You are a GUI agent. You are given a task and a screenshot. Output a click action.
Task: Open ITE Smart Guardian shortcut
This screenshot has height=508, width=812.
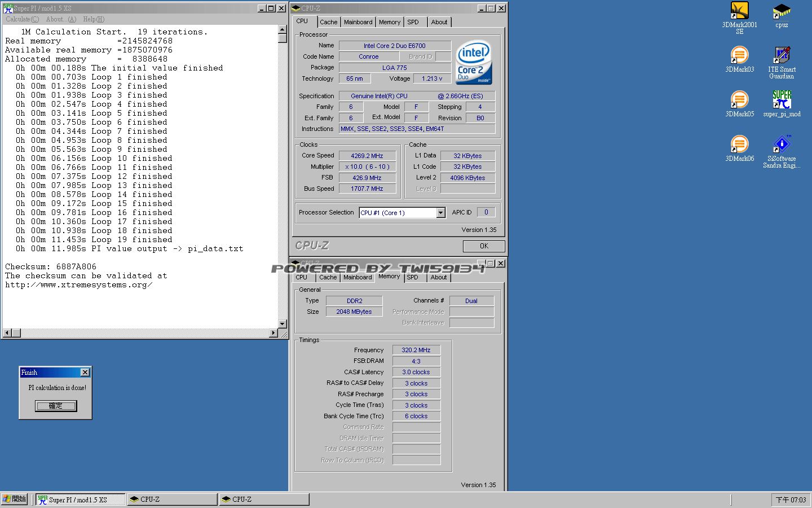[782, 56]
